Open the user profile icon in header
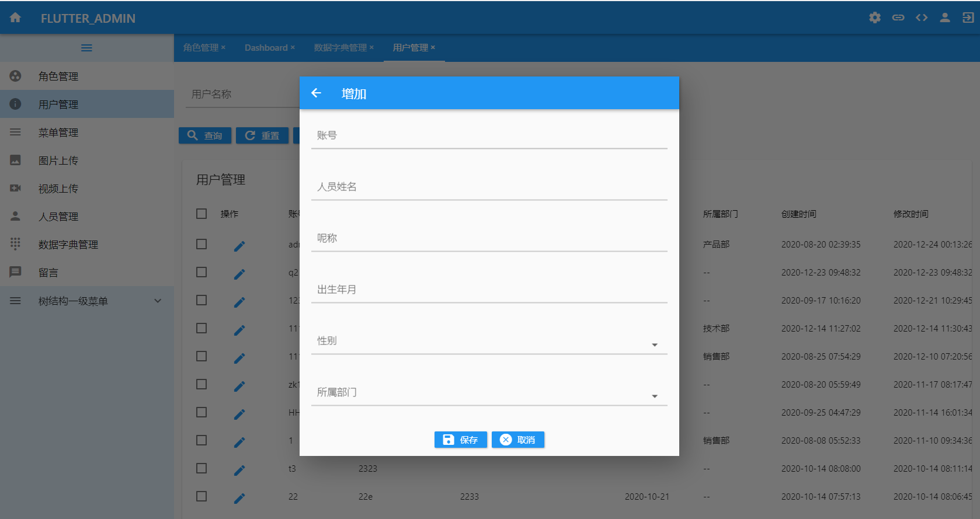This screenshot has width=980, height=519. point(944,18)
